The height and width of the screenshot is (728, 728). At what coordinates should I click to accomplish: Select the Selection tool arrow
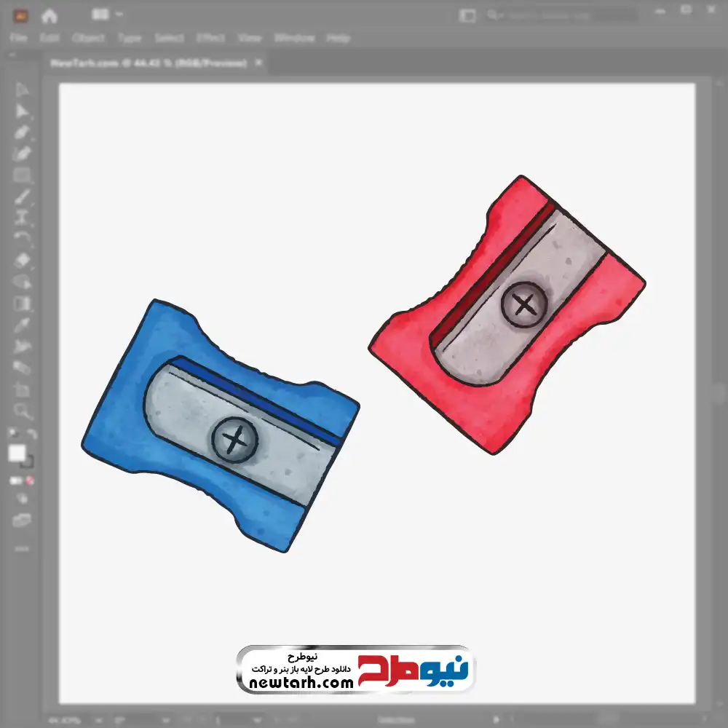[23, 90]
